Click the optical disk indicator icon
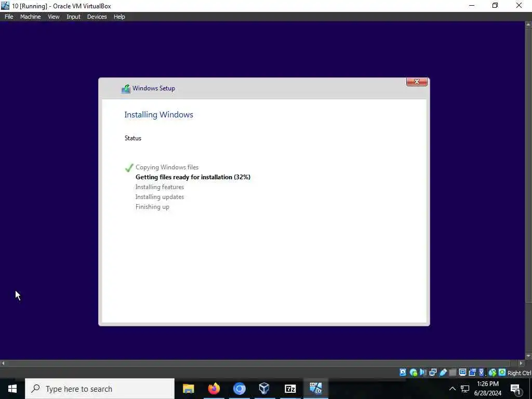This screenshot has height=399, width=532. [x=413, y=373]
